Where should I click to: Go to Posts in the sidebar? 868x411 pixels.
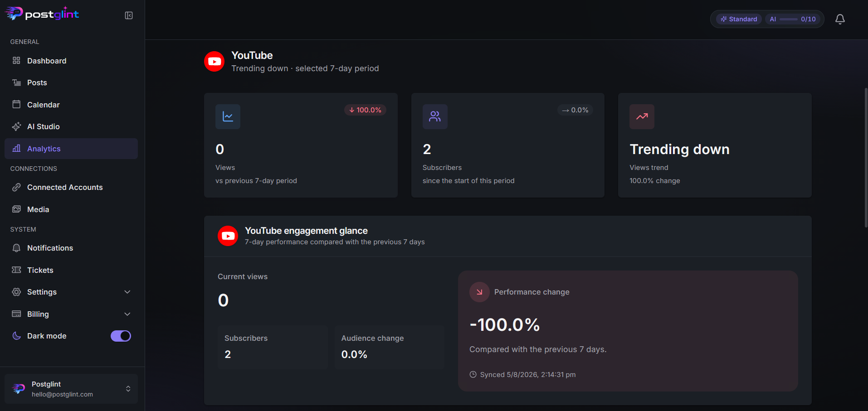pyautogui.click(x=71, y=82)
